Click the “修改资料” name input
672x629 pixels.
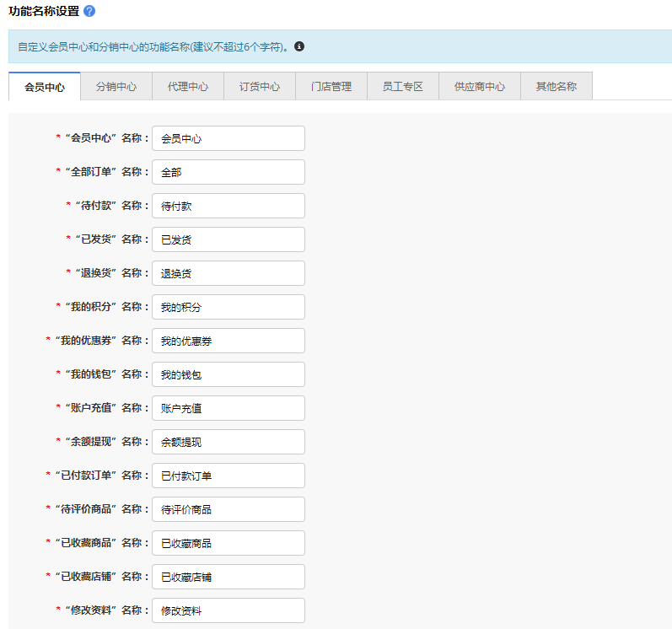coord(228,610)
